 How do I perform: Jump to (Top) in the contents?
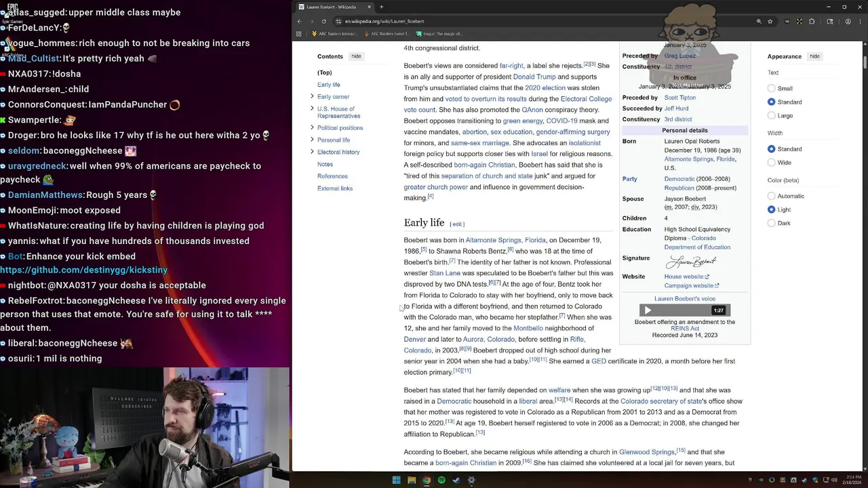point(324,73)
